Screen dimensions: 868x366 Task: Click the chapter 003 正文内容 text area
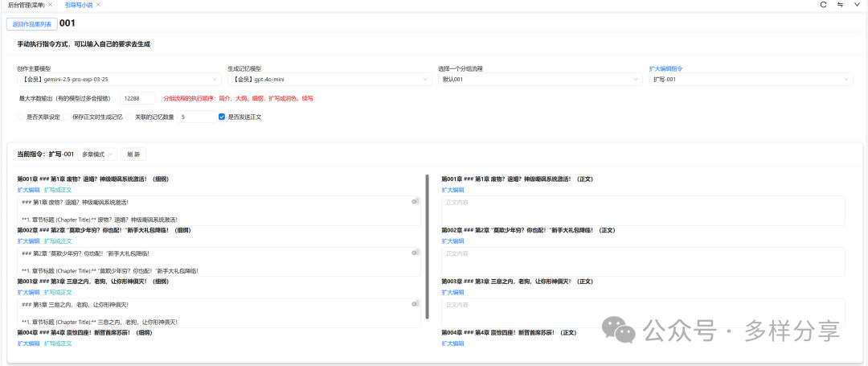tap(643, 313)
